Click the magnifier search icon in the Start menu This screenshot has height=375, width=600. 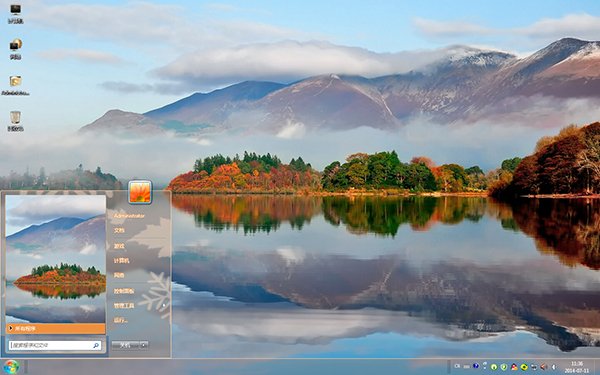click(96, 346)
